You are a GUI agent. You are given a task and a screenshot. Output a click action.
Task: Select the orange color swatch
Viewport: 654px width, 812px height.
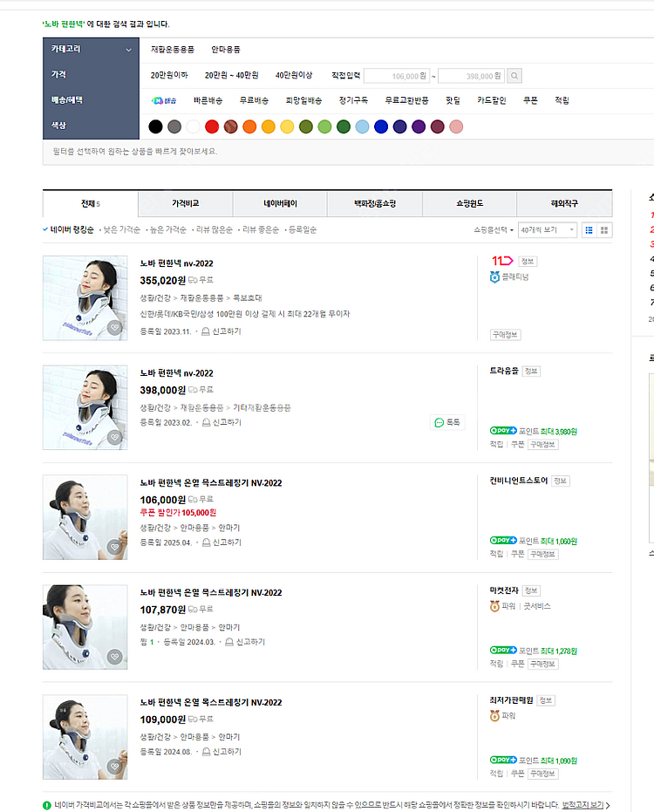[x=249, y=126]
